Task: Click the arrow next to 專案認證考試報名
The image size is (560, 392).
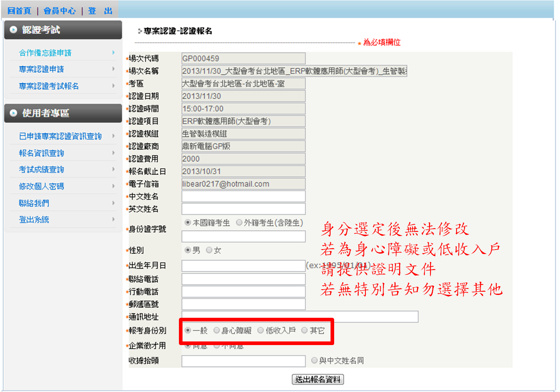Action: [x=114, y=86]
